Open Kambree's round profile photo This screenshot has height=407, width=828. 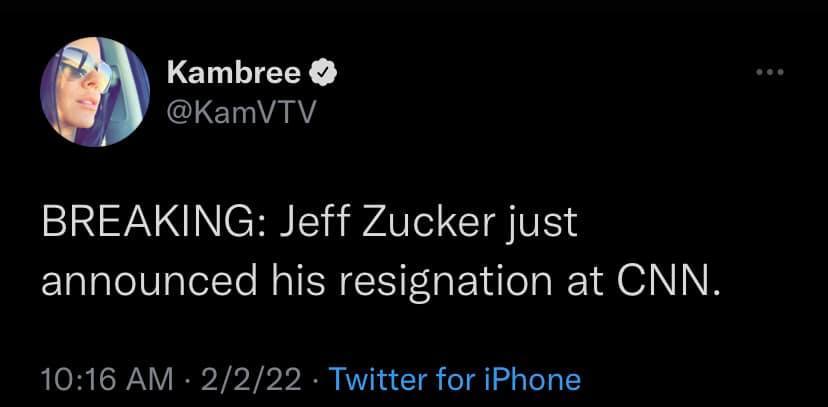click(x=94, y=94)
